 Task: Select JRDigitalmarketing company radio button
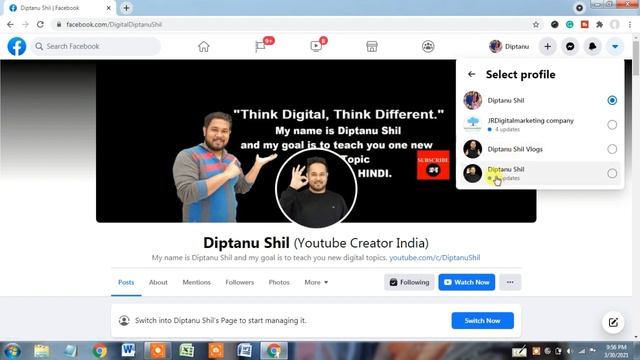[612, 124]
